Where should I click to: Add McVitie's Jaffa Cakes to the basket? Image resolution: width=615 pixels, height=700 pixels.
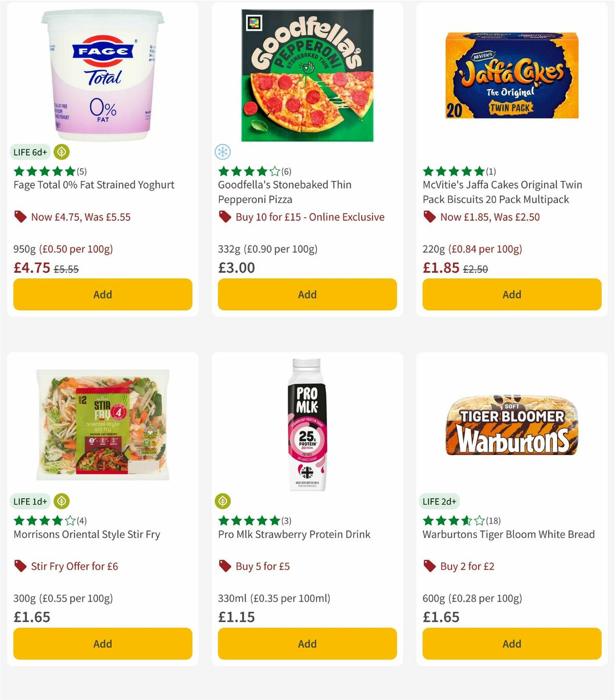click(511, 294)
